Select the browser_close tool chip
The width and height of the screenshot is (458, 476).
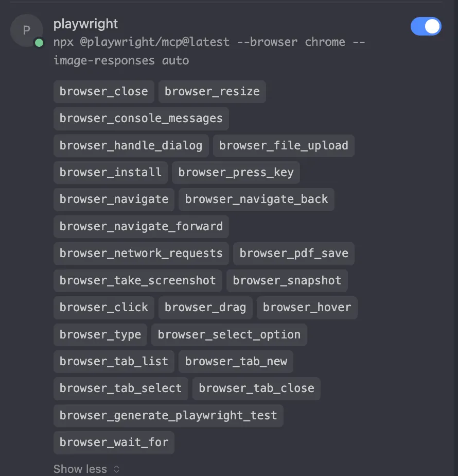[x=104, y=92]
